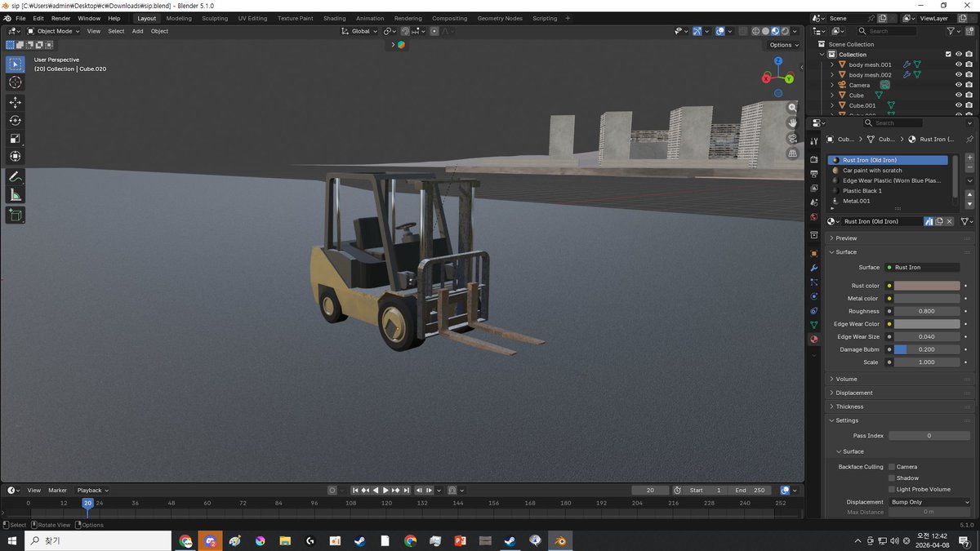This screenshot has height=551, width=980.
Task: Hide body mesh.001 in viewport
Action: pyautogui.click(x=959, y=64)
